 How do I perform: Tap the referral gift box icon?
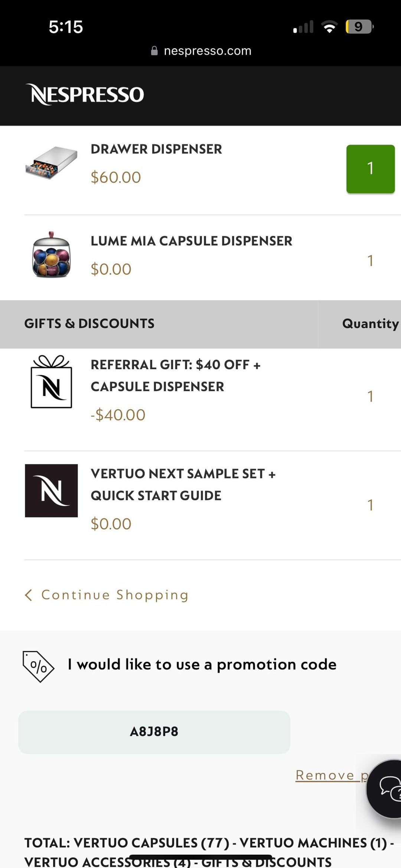pyautogui.click(x=51, y=382)
